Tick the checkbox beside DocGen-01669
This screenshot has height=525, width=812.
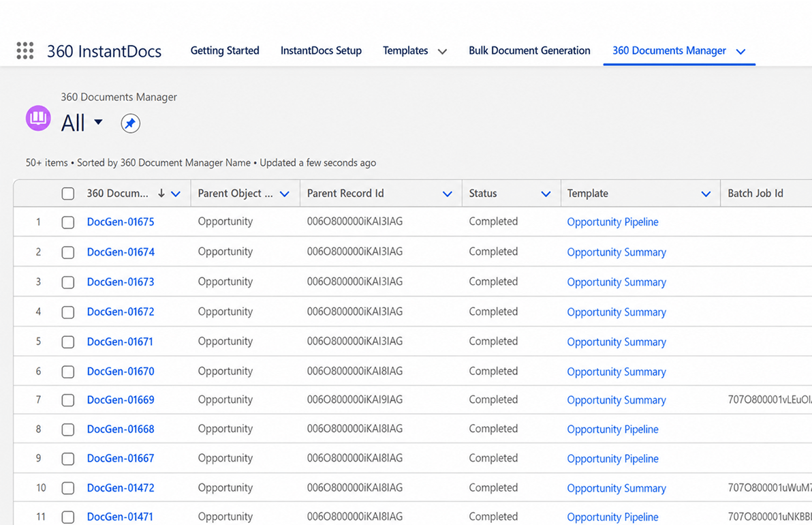coord(68,400)
